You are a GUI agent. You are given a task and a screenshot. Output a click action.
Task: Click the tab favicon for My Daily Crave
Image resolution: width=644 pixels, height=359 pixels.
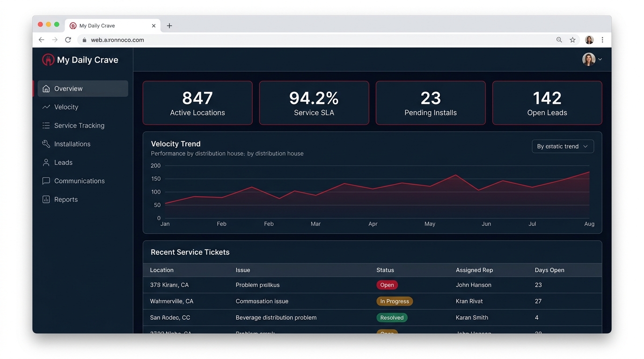coord(73,26)
